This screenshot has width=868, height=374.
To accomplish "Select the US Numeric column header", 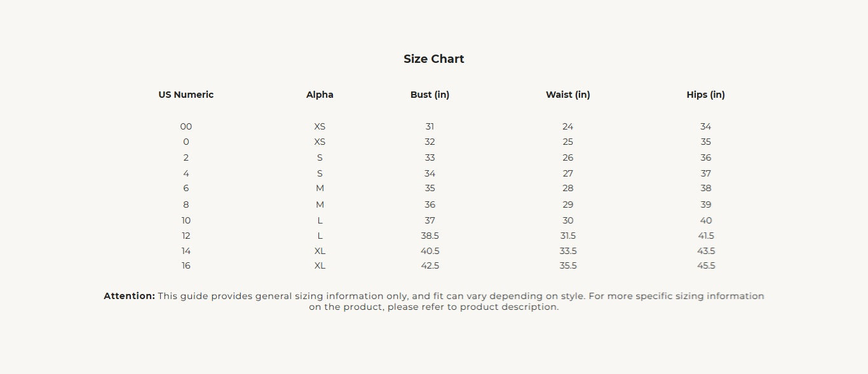I will point(186,95).
